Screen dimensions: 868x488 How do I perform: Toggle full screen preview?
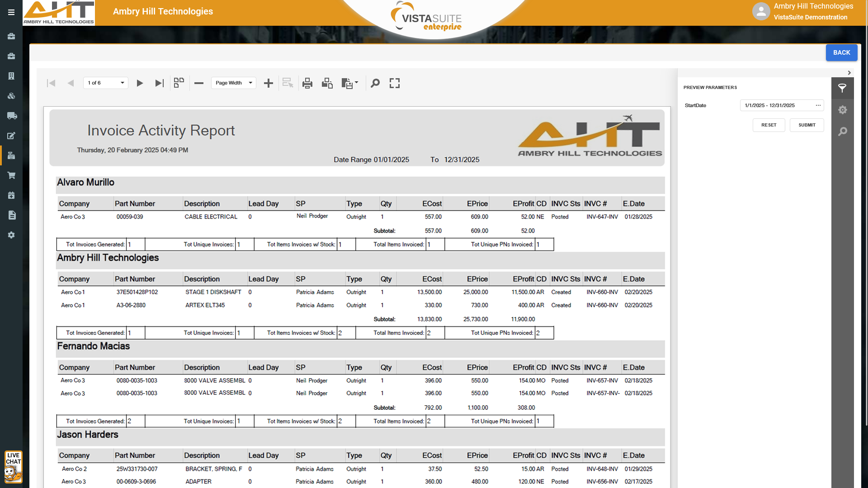tap(395, 83)
